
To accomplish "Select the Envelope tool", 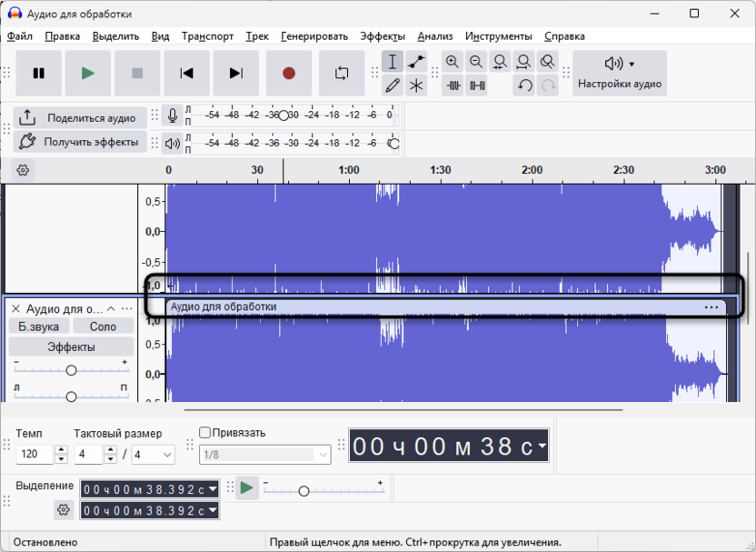I will tap(416, 62).
